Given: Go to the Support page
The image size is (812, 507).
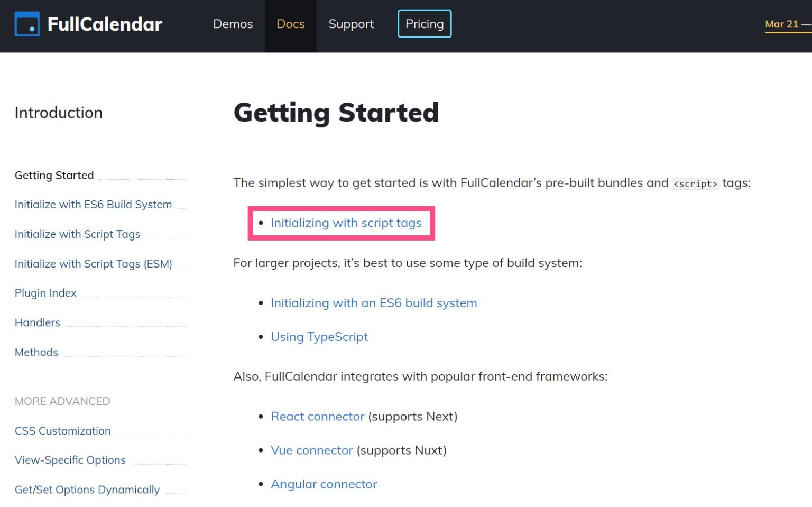Looking at the screenshot, I should coord(351,24).
